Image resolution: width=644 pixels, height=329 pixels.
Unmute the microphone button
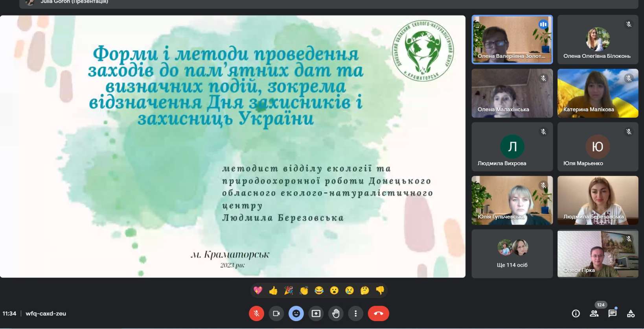click(256, 314)
